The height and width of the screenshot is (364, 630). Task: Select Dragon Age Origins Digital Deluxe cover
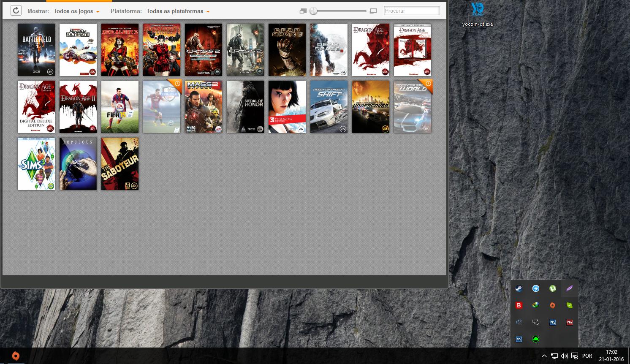pyautogui.click(x=36, y=107)
